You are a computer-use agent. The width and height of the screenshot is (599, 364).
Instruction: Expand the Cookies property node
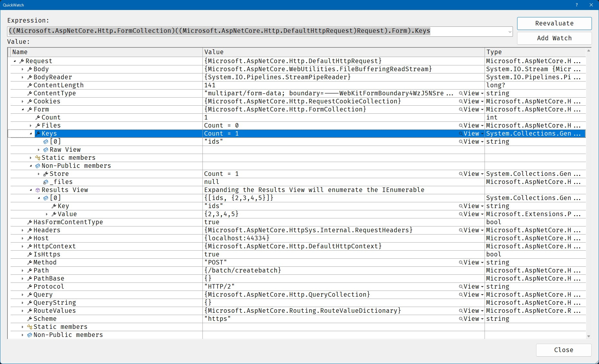[x=23, y=101]
